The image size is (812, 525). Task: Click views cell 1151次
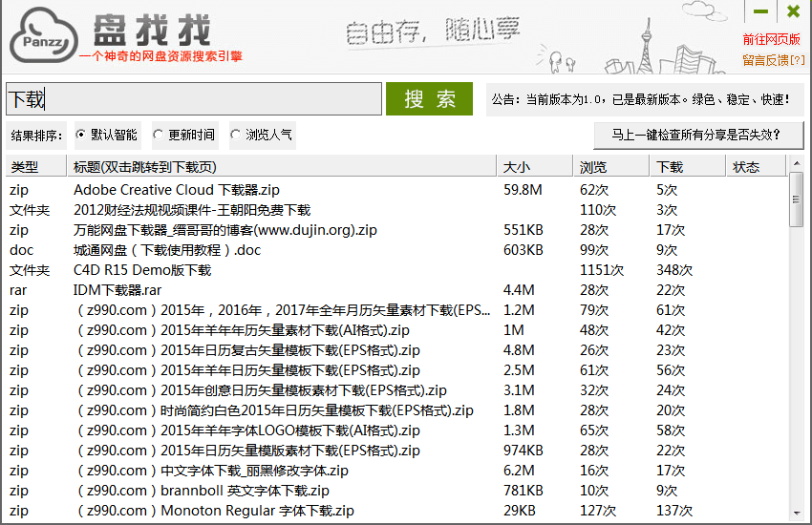tap(602, 270)
